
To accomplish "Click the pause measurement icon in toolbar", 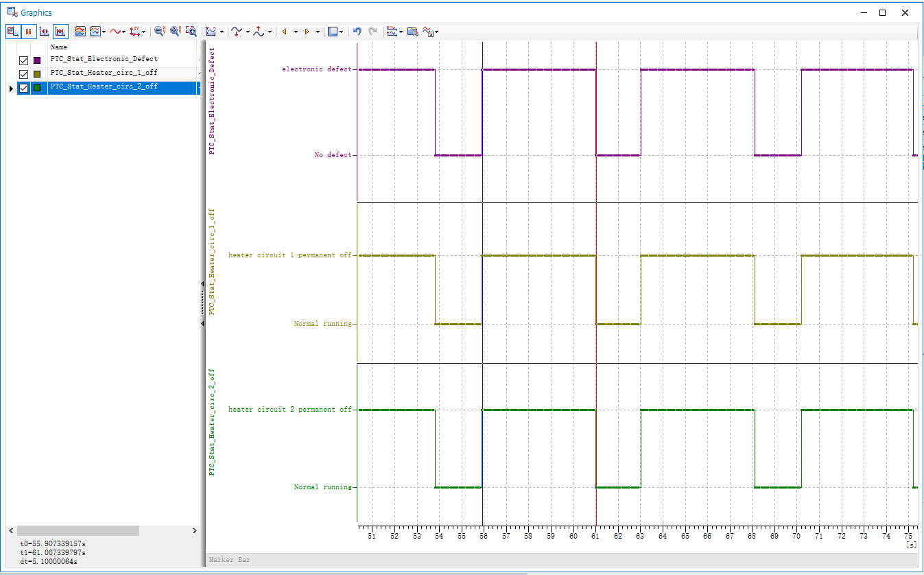I will point(29,31).
